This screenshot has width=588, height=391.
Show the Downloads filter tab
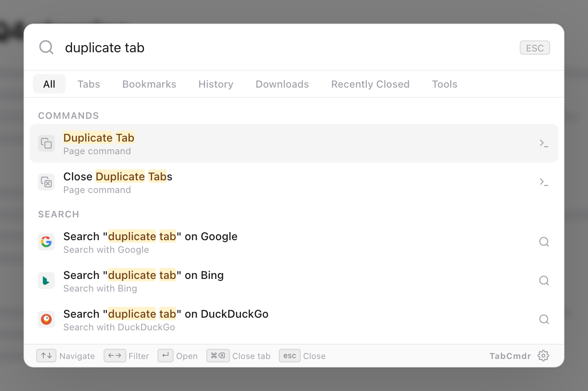tap(282, 84)
